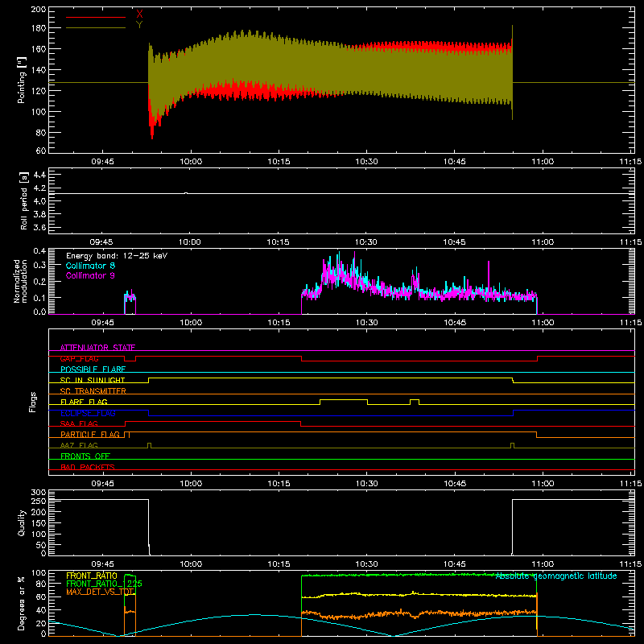Click the '0.3' tick on modulation axis

coord(39,265)
